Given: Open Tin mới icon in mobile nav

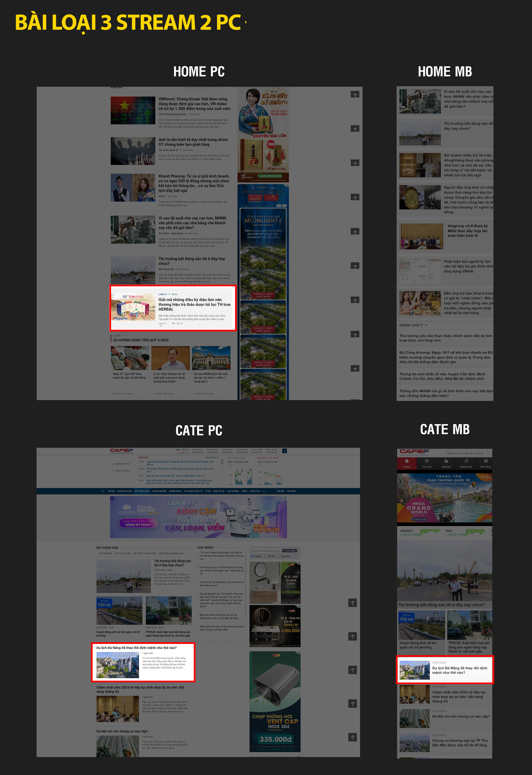Looking at the screenshot, I should click(426, 461).
